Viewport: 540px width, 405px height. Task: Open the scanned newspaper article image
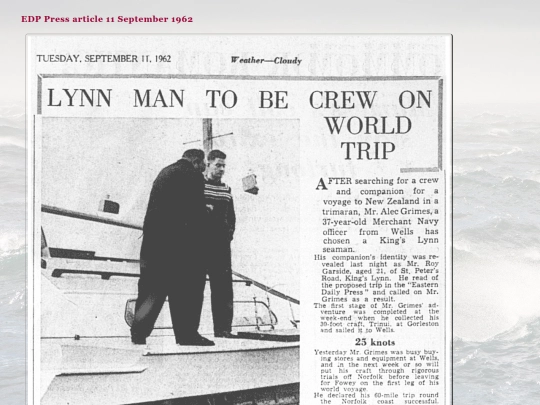click(239, 219)
